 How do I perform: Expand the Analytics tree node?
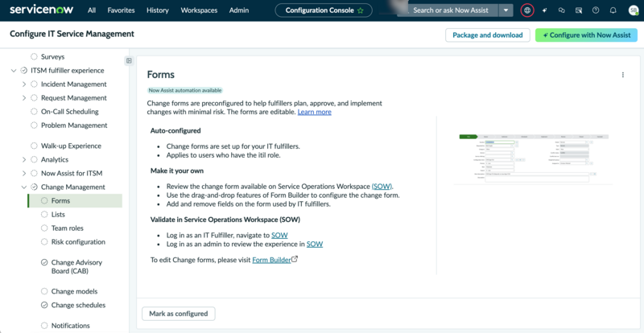(x=24, y=159)
